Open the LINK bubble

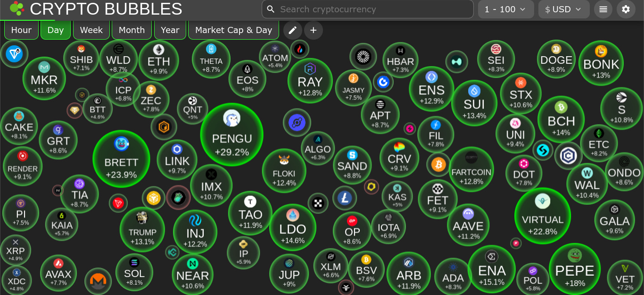point(177,160)
